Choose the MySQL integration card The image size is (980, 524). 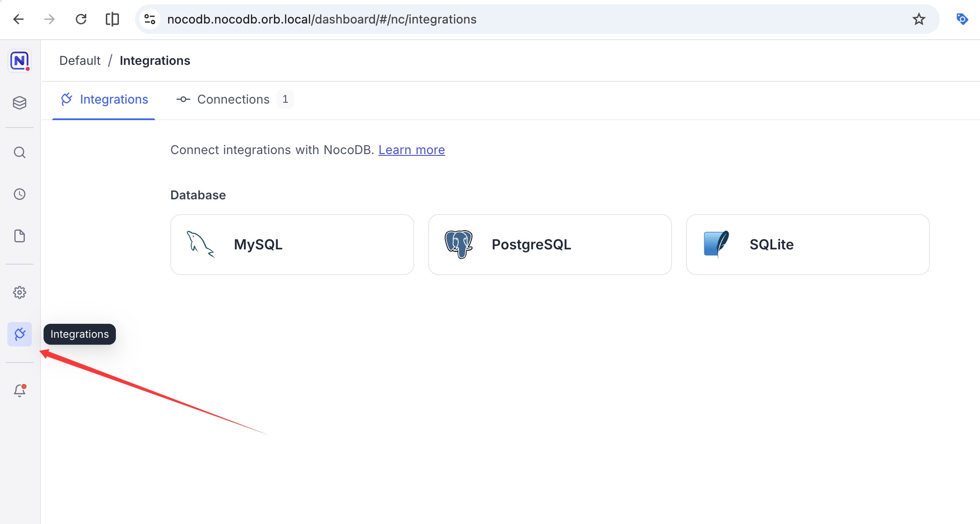292,245
